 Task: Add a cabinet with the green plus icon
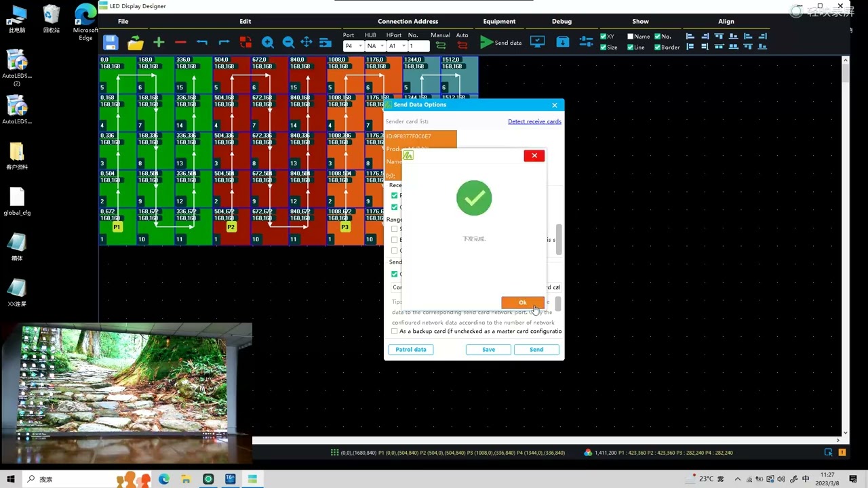click(159, 43)
